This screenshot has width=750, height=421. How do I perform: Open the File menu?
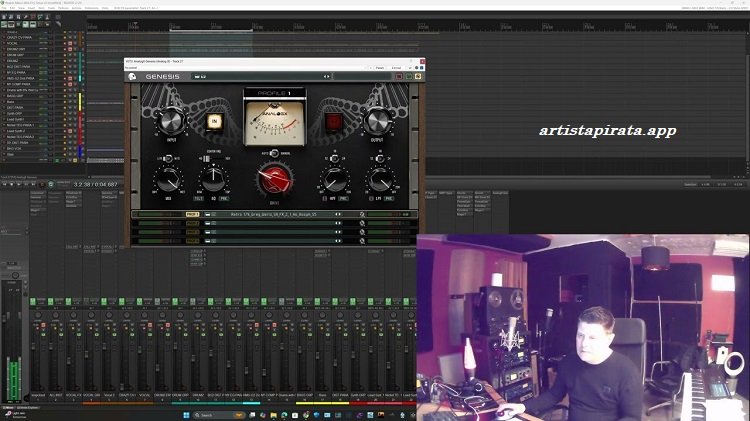point(4,8)
